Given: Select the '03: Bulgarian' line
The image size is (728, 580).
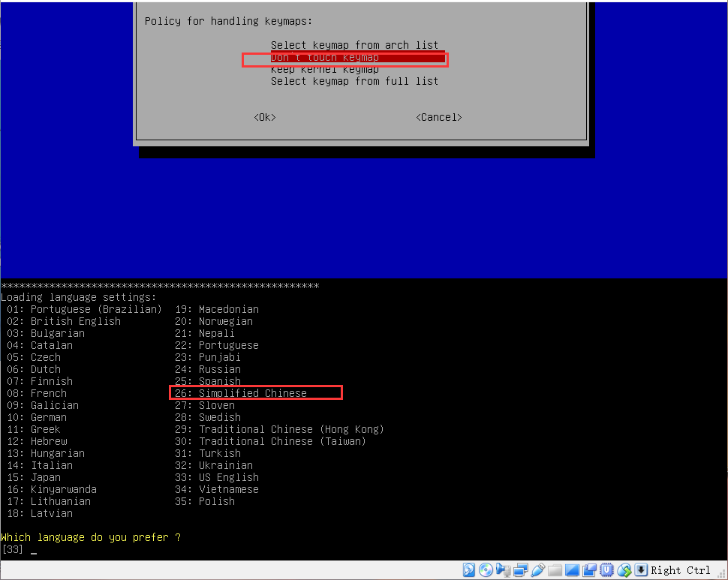Looking at the screenshot, I should [46, 334].
